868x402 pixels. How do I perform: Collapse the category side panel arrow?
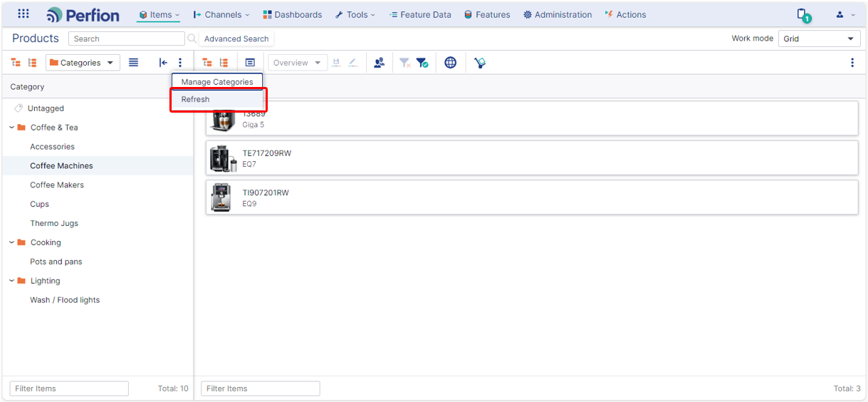pyautogui.click(x=163, y=63)
